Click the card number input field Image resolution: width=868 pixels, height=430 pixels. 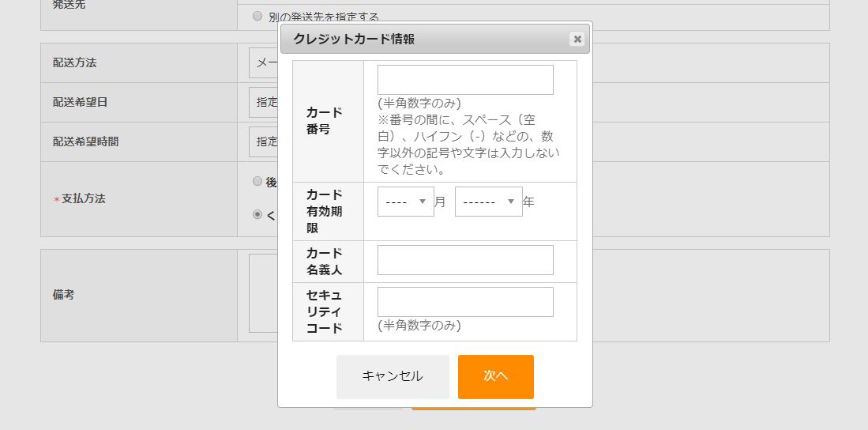pos(465,80)
